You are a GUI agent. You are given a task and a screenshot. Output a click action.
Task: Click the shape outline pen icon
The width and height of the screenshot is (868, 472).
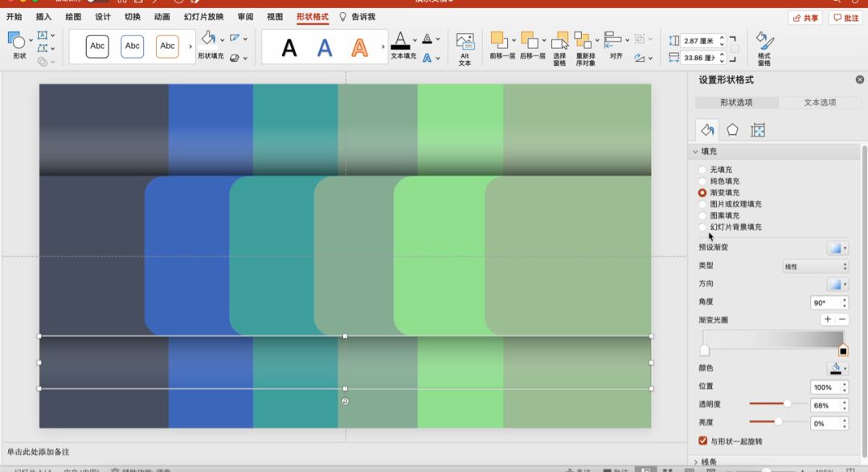(x=235, y=39)
